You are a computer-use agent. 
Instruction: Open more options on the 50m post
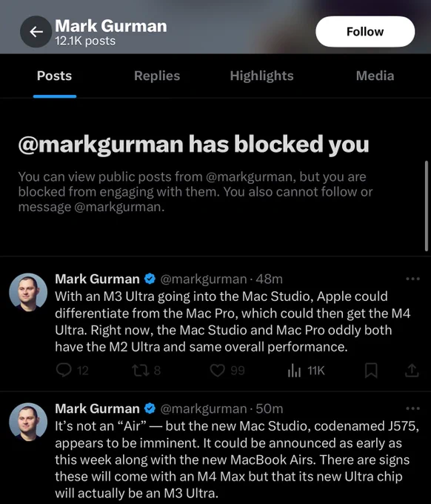[x=412, y=408]
